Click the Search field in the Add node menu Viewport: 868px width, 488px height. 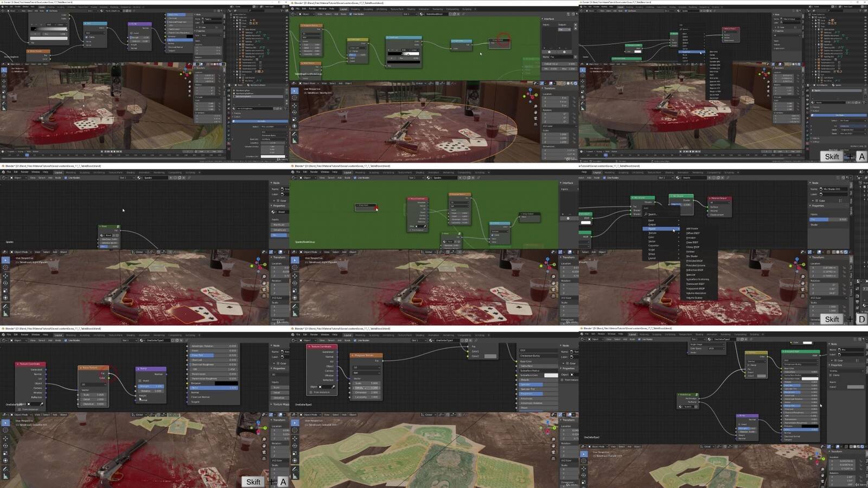point(661,214)
